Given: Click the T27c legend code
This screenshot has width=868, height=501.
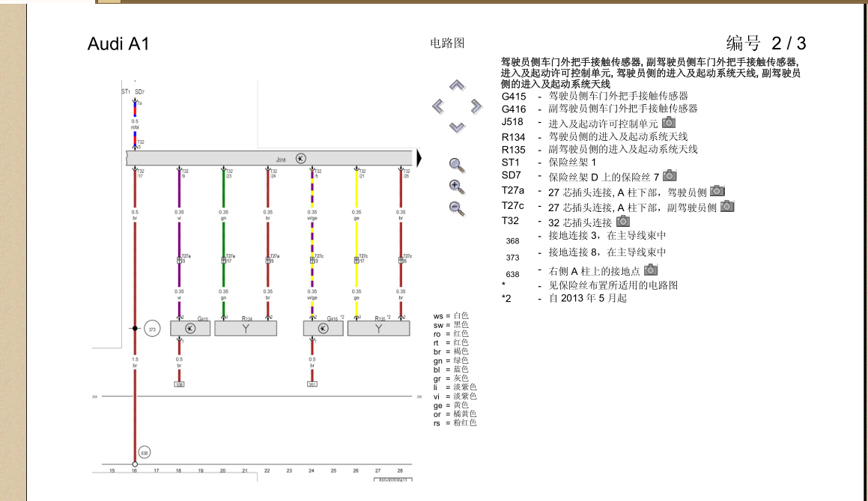Looking at the screenshot, I should tap(512, 206).
